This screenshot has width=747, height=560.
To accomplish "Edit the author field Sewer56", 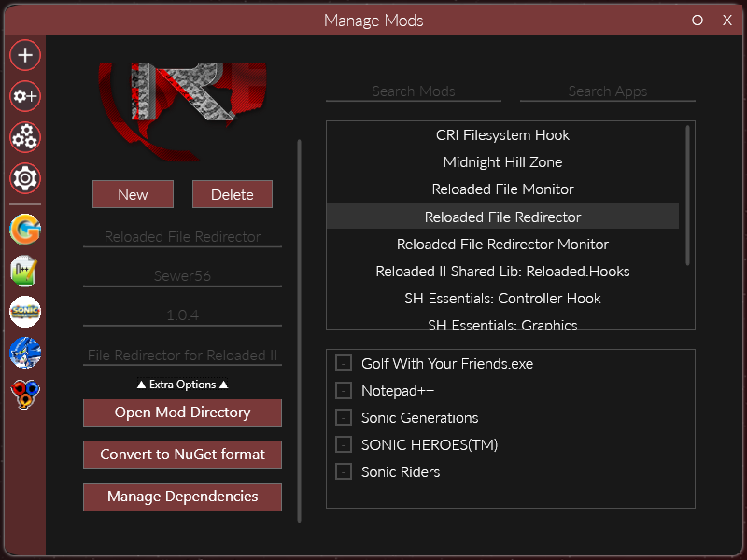I will (x=182, y=276).
